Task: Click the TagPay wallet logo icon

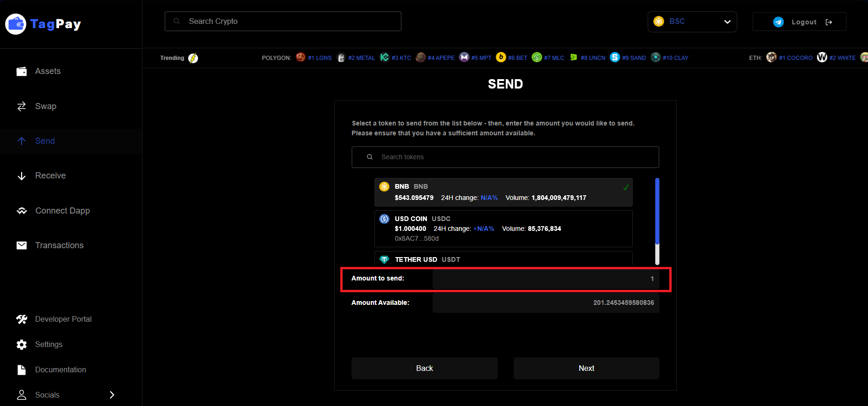Action: point(15,24)
